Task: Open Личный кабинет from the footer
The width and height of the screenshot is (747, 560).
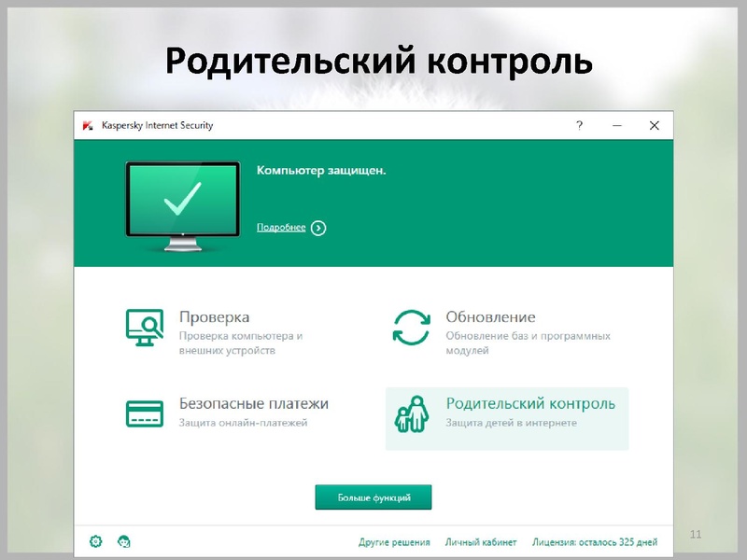Action: [x=481, y=540]
